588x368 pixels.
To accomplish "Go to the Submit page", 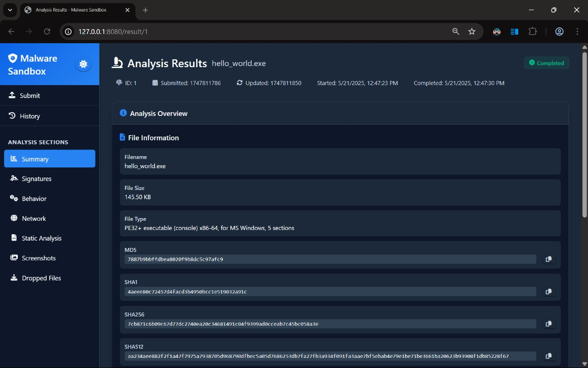I will [50, 95].
